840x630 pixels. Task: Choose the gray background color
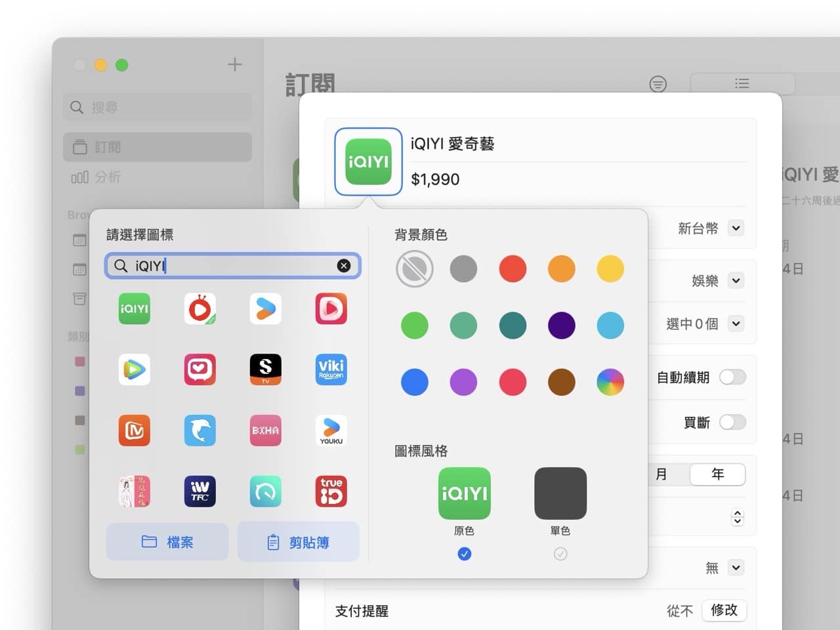point(463,268)
